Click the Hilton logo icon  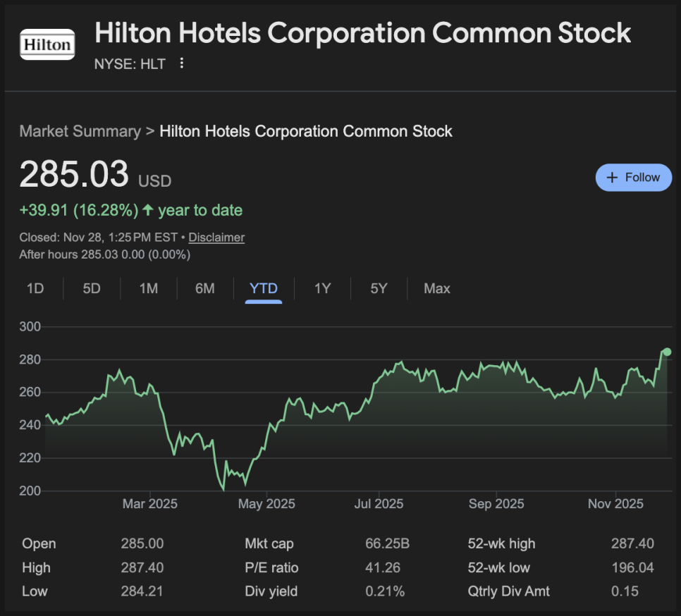tap(47, 44)
